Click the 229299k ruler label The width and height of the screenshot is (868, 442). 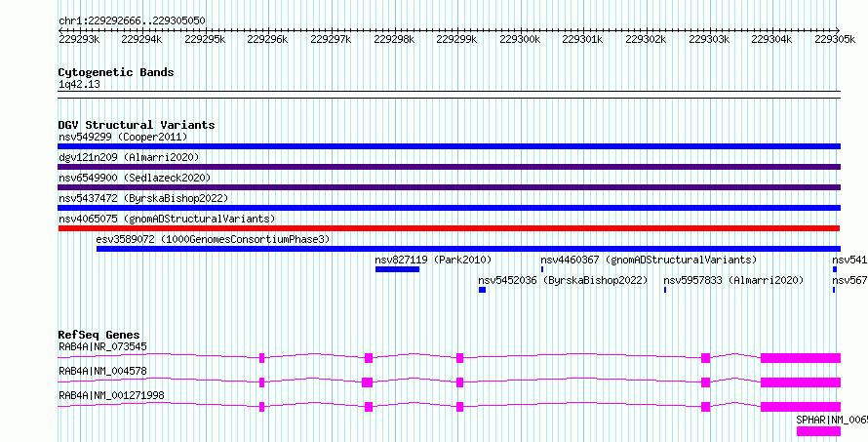point(457,39)
